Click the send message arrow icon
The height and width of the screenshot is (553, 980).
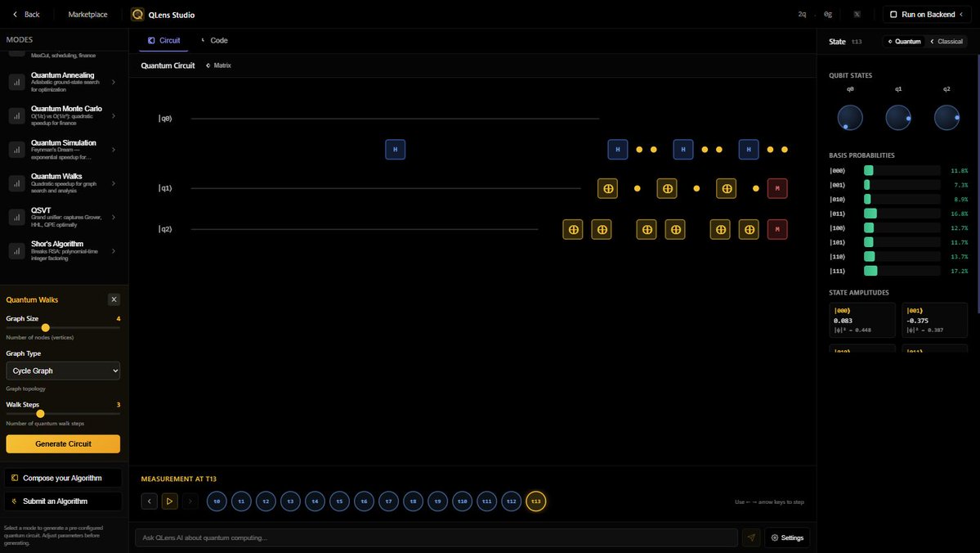coord(750,537)
